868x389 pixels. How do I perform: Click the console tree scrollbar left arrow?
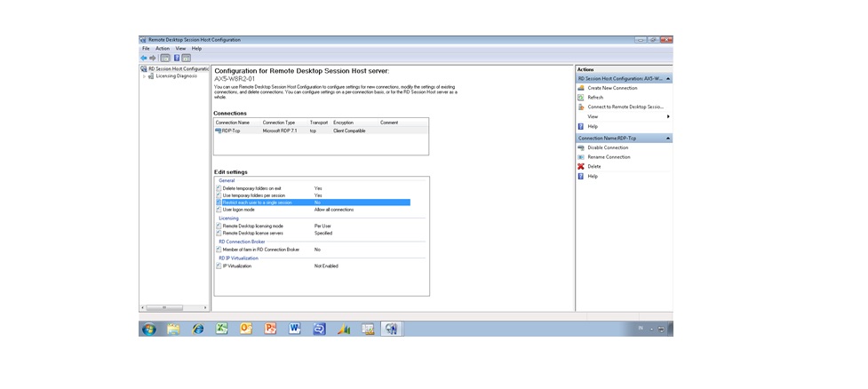point(142,307)
